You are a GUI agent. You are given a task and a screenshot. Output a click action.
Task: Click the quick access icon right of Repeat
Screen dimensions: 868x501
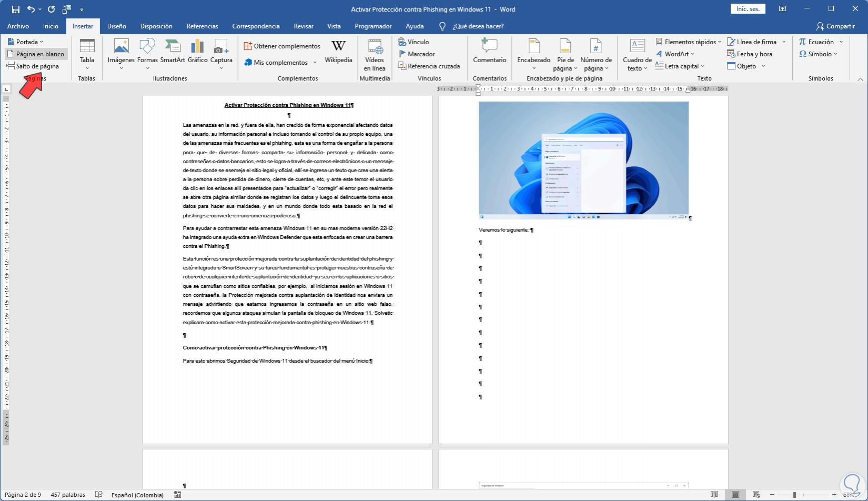67,9
